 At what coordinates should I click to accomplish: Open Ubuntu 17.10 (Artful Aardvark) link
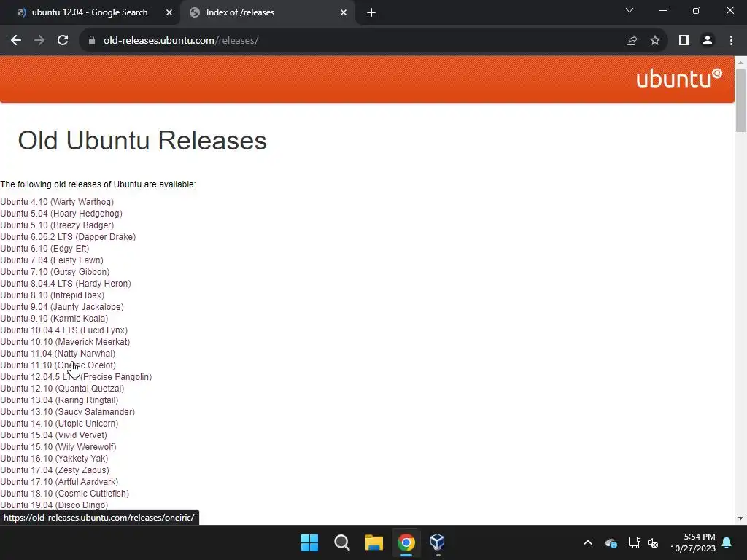point(59,482)
